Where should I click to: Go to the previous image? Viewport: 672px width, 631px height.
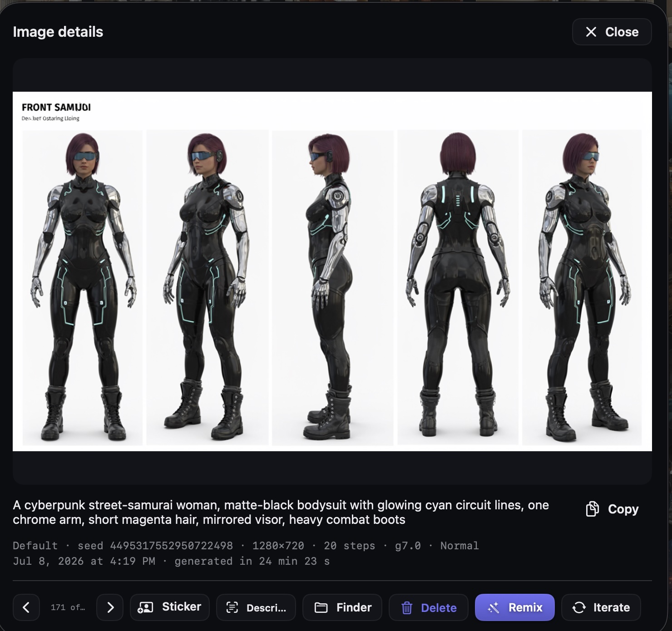pyautogui.click(x=26, y=607)
